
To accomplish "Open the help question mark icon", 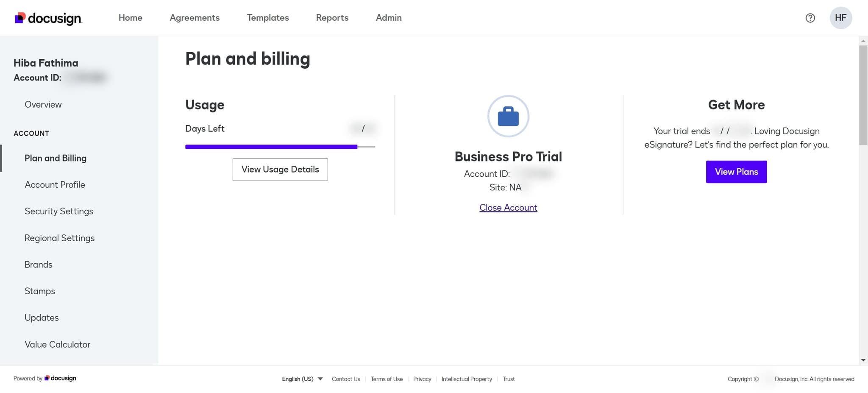I will coord(810,18).
